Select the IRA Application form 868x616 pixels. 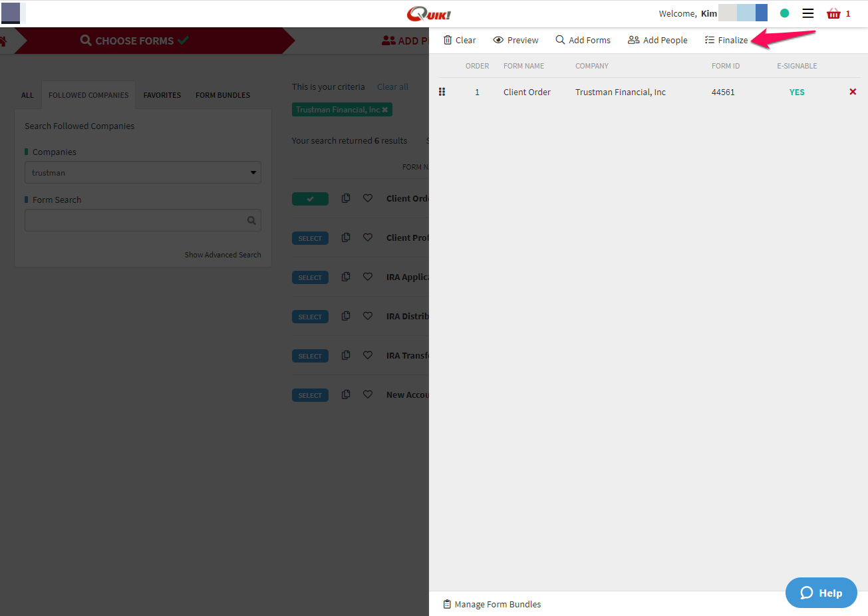[310, 277]
